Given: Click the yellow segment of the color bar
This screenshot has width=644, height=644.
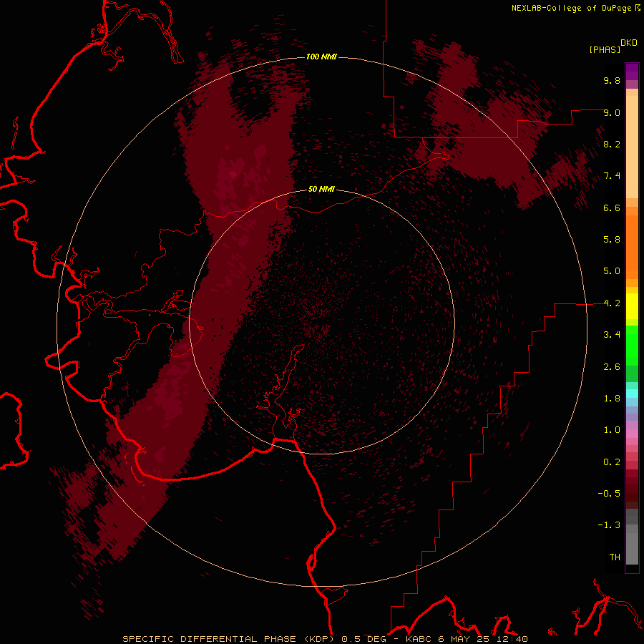Looking at the screenshot, I should [632, 306].
